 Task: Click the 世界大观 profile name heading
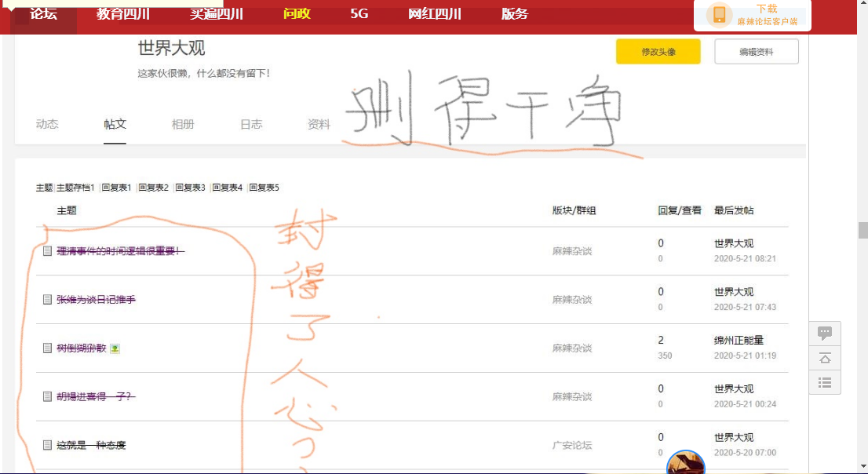tap(172, 48)
